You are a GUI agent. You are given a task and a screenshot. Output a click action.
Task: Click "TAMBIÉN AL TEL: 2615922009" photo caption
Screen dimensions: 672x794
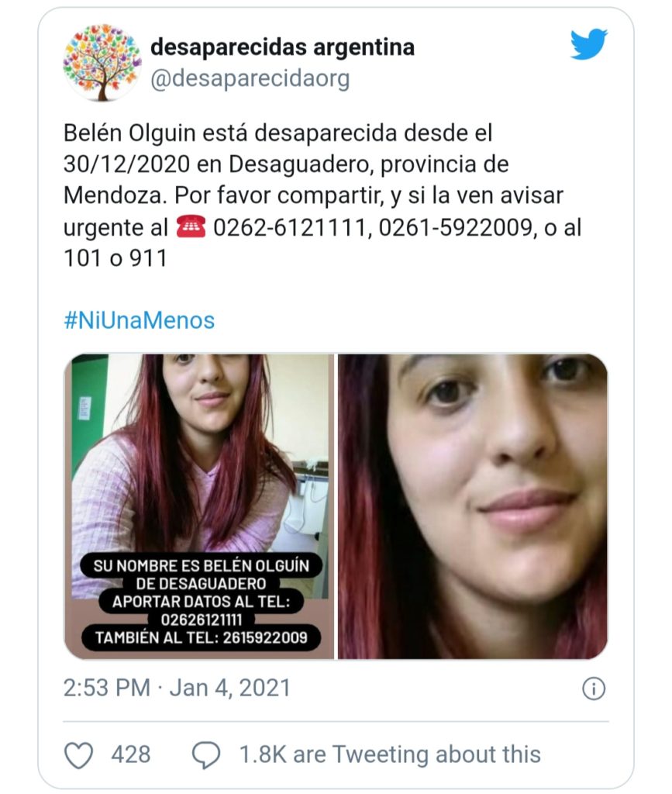point(201,637)
